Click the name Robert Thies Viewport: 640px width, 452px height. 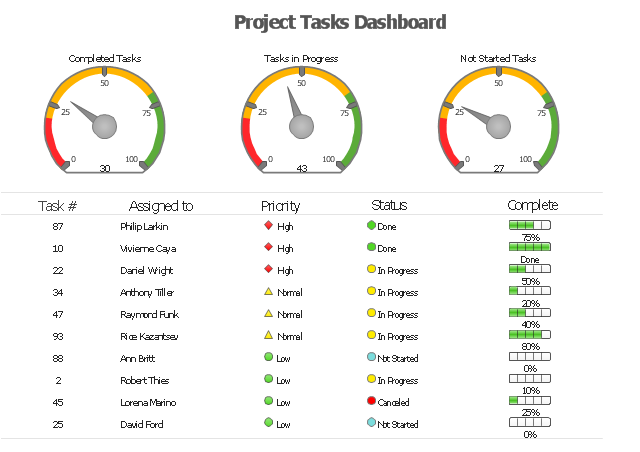coord(145,381)
